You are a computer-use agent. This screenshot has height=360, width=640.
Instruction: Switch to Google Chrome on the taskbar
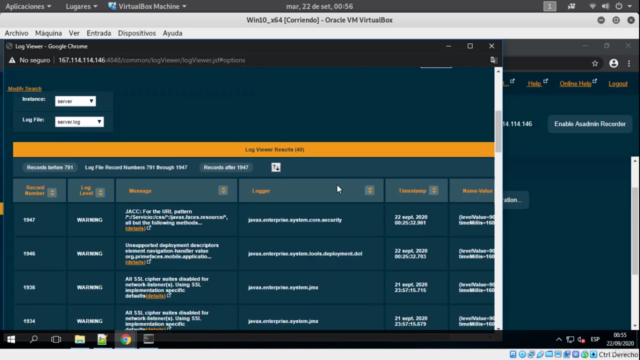(x=126, y=339)
